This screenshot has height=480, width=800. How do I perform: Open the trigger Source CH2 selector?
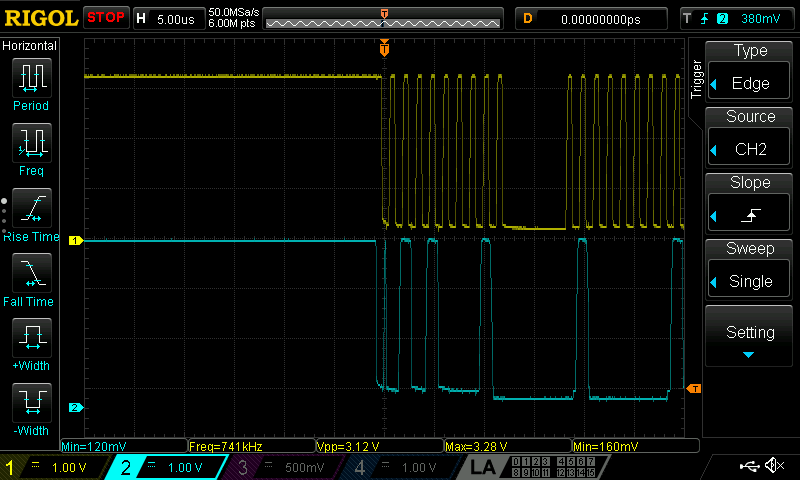[x=748, y=137]
